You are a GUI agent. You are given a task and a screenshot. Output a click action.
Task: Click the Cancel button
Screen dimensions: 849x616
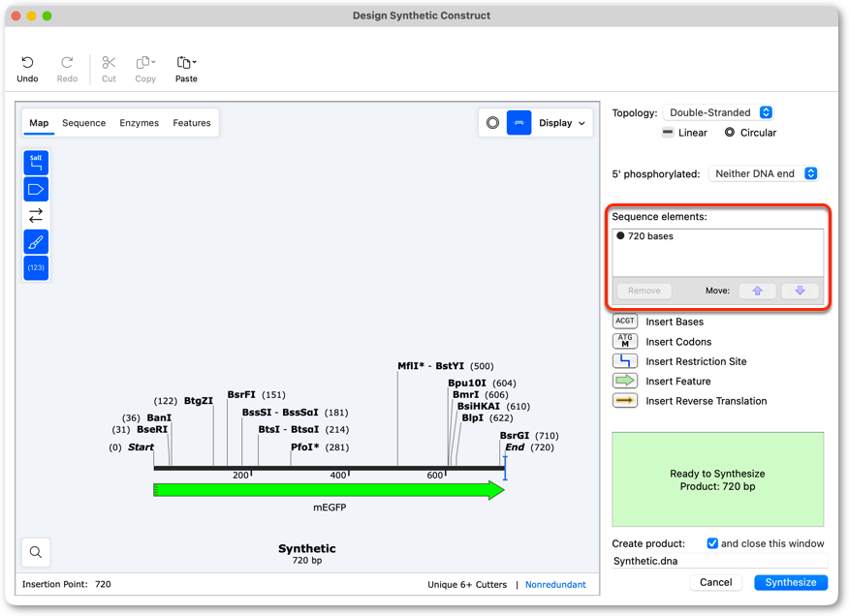click(x=715, y=582)
